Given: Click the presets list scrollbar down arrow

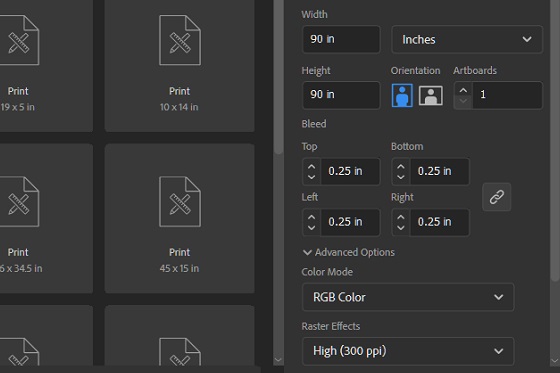Looking at the screenshot, I should [x=278, y=360].
